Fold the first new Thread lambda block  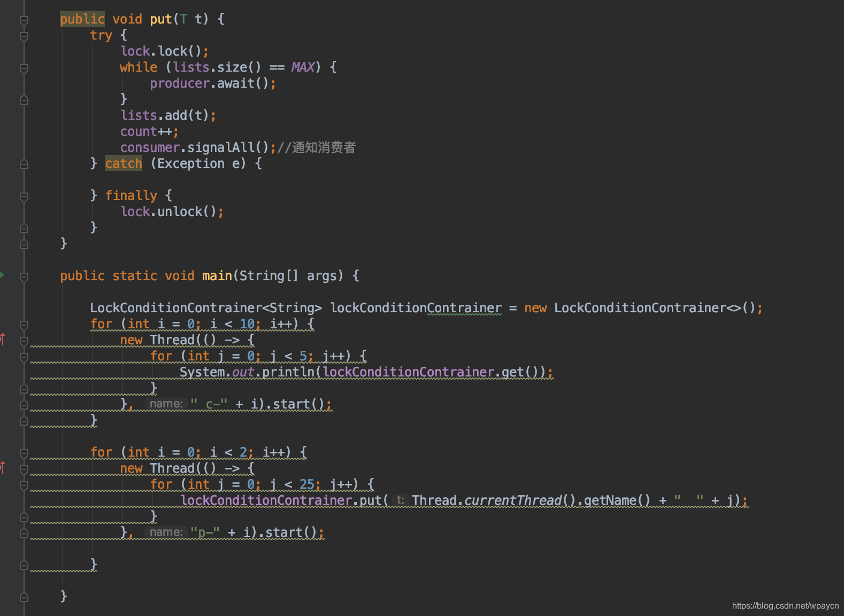pyautogui.click(x=24, y=341)
